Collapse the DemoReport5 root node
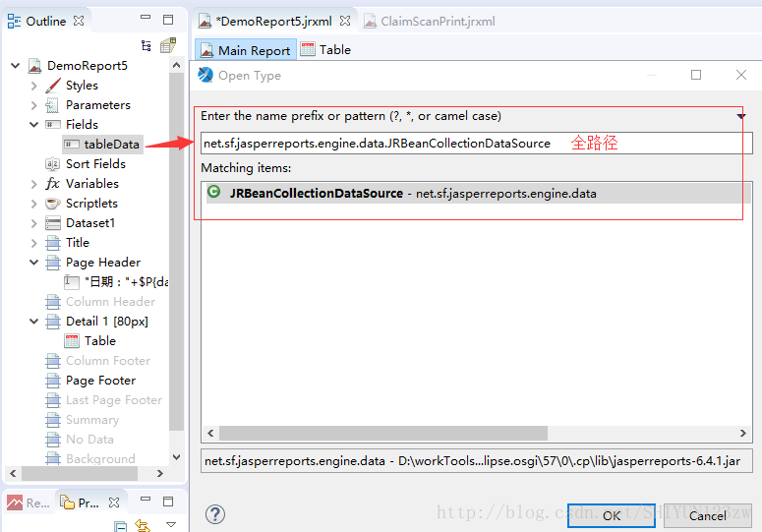The image size is (762, 532). pos(16,66)
